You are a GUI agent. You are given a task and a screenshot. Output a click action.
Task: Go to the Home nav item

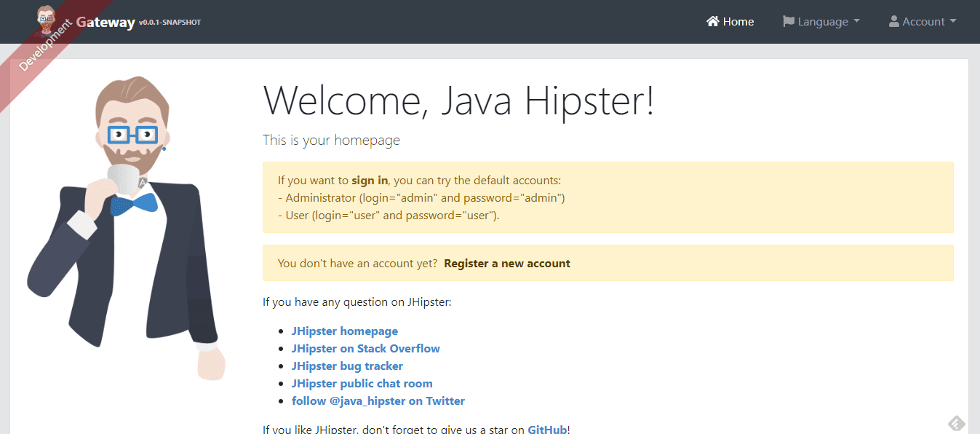(x=730, y=22)
